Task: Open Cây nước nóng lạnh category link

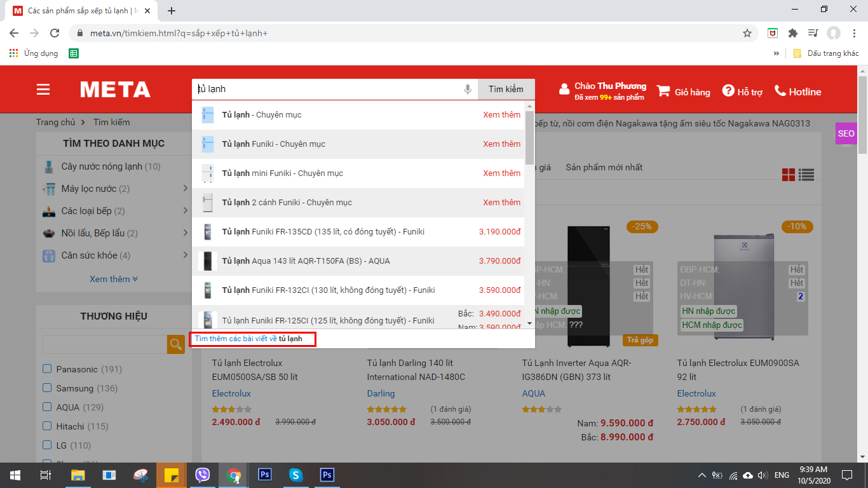Action: 102,166
